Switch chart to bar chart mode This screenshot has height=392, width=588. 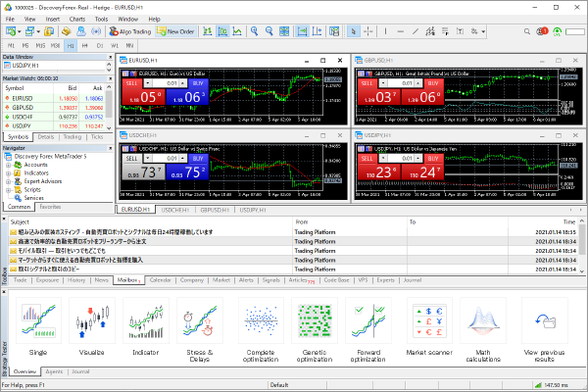[208, 31]
